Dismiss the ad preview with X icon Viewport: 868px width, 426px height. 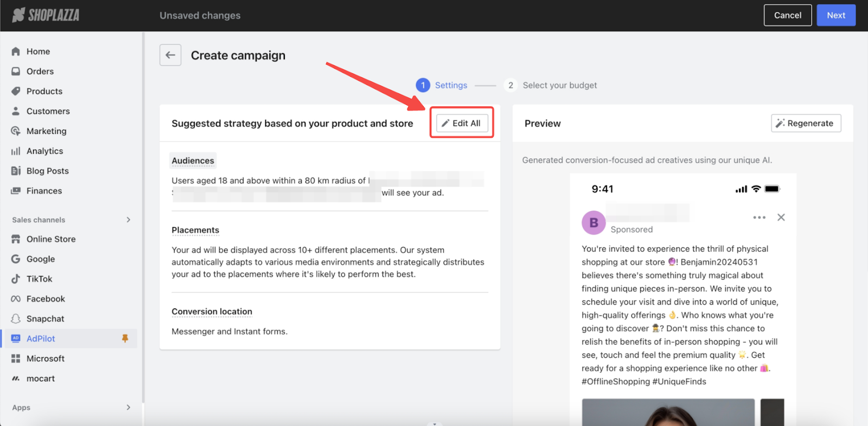coord(781,217)
